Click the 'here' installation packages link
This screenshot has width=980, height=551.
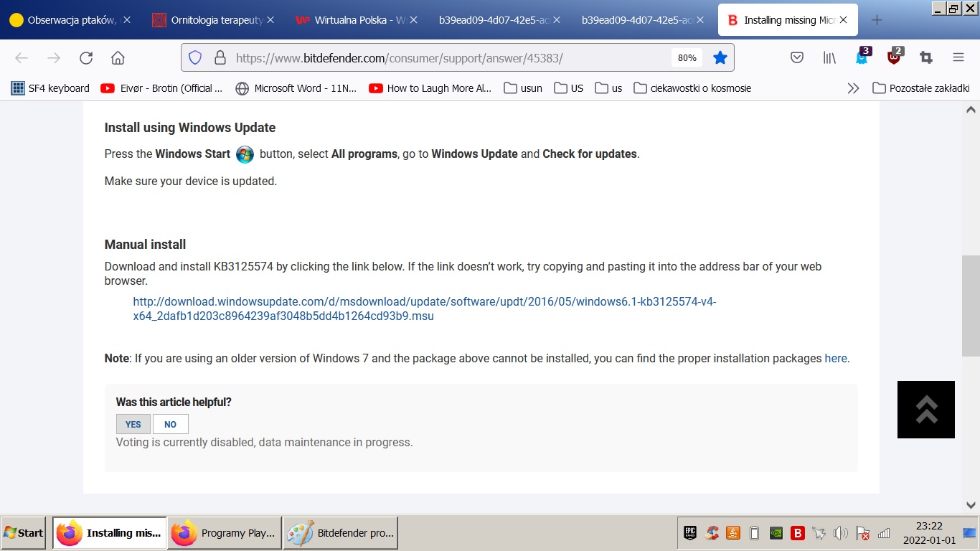click(x=835, y=358)
